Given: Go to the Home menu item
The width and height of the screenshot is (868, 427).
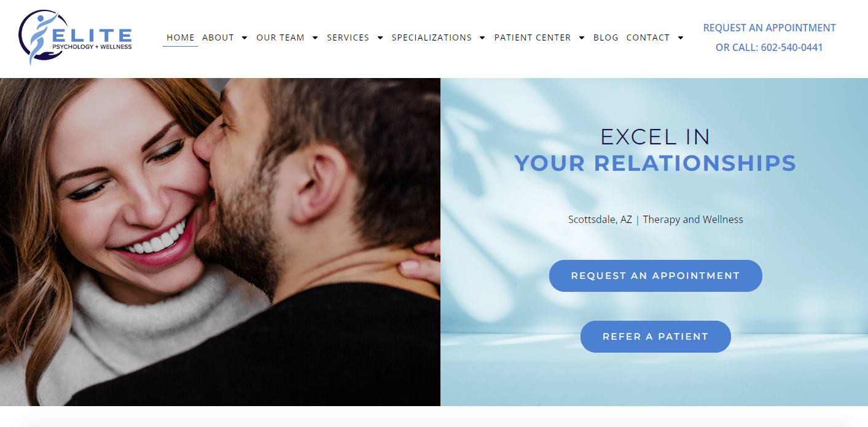Looking at the screenshot, I should (181, 37).
